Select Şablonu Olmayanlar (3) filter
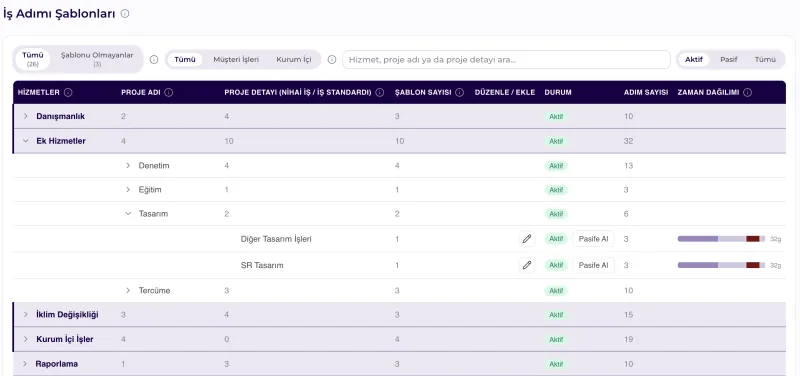Image resolution: width=800 pixels, height=376 pixels. 97,59
